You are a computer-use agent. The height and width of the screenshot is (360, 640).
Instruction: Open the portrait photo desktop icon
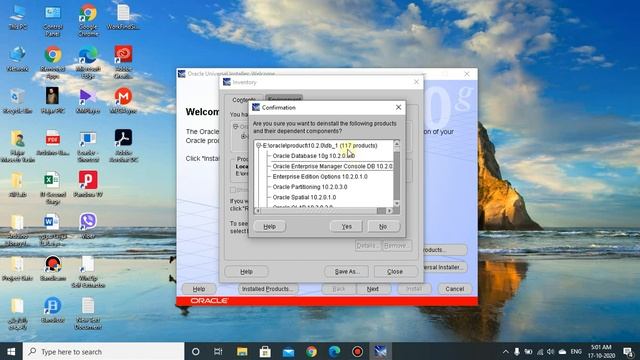tap(53, 101)
